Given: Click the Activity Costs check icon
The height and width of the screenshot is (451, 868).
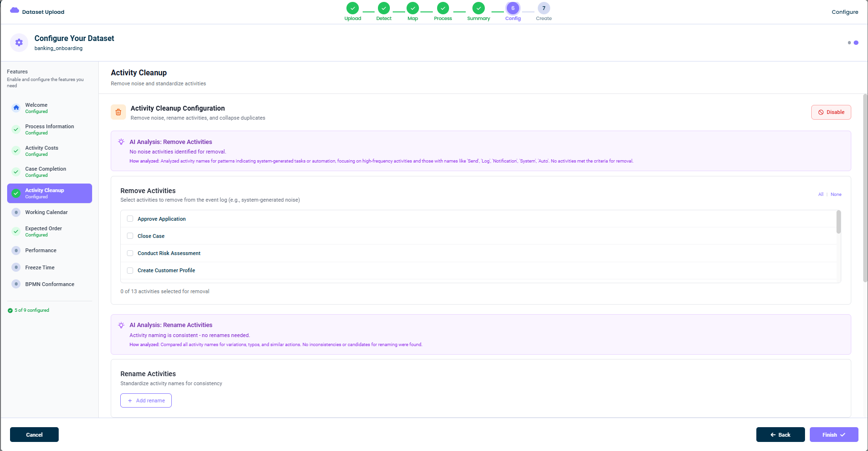Looking at the screenshot, I should coord(16,151).
